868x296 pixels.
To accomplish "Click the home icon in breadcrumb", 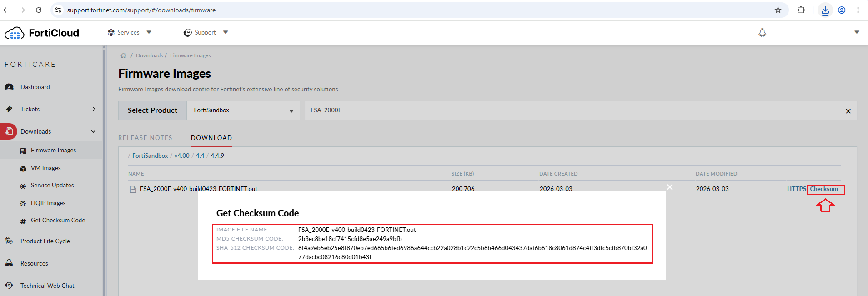I will pyautogui.click(x=123, y=55).
